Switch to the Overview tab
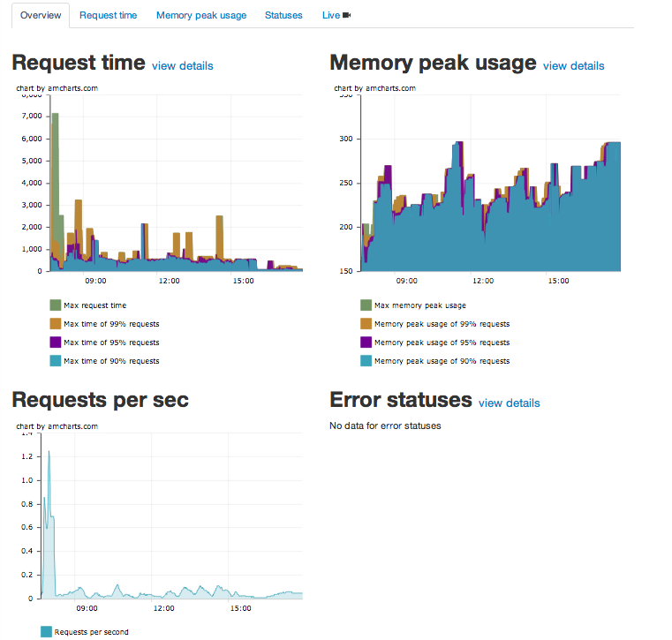Image resolution: width=672 pixels, height=640 pixels. (x=41, y=15)
